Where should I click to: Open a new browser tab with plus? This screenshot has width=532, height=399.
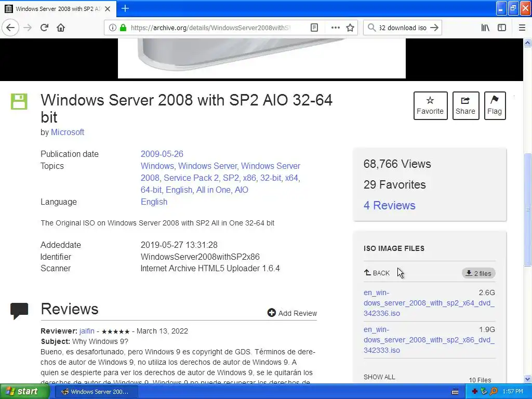click(x=125, y=8)
